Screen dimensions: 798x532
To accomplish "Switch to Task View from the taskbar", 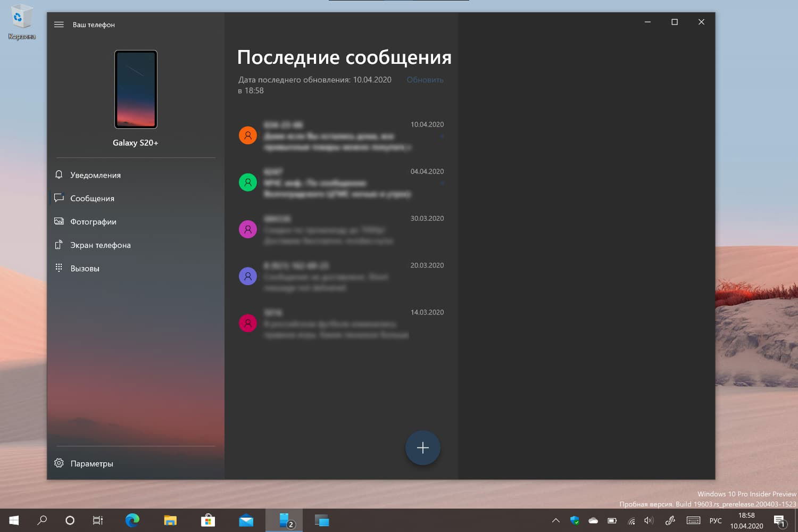I will pyautogui.click(x=97, y=520).
